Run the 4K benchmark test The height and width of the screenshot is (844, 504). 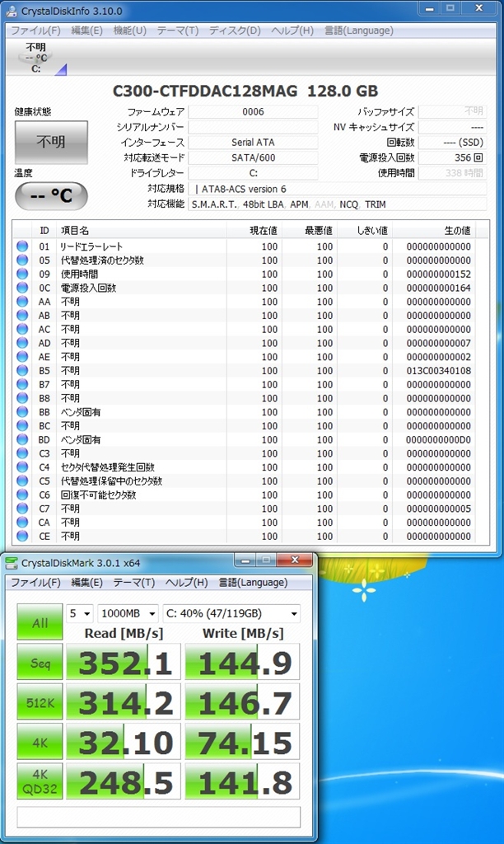[40, 743]
